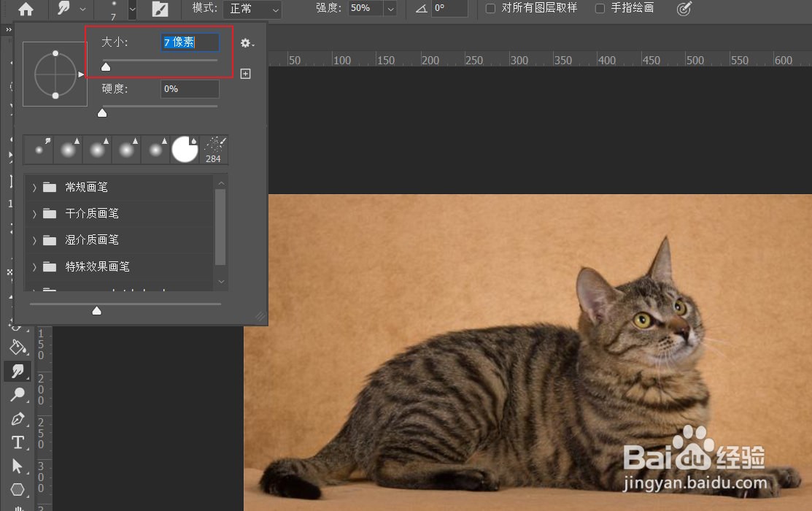Select the Pen tool
This screenshot has width=812, height=511.
click(18, 419)
